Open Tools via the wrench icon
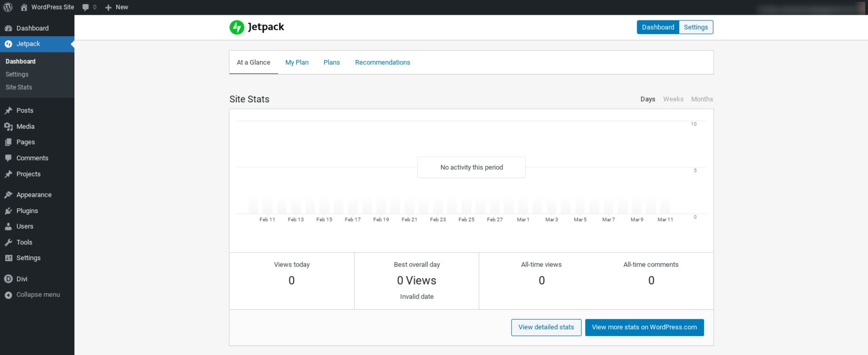868x355 pixels. 8,242
